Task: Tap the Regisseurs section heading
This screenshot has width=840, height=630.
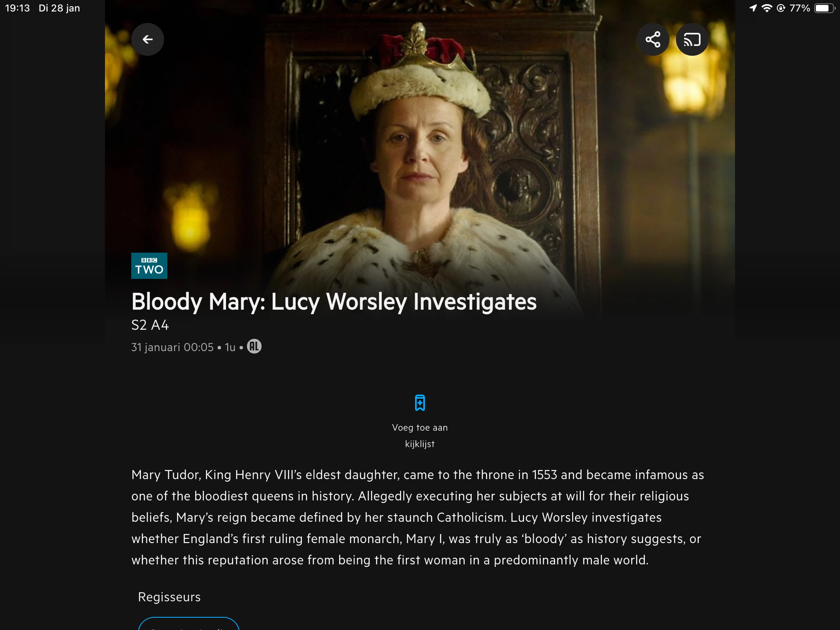Action: pos(169,597)
